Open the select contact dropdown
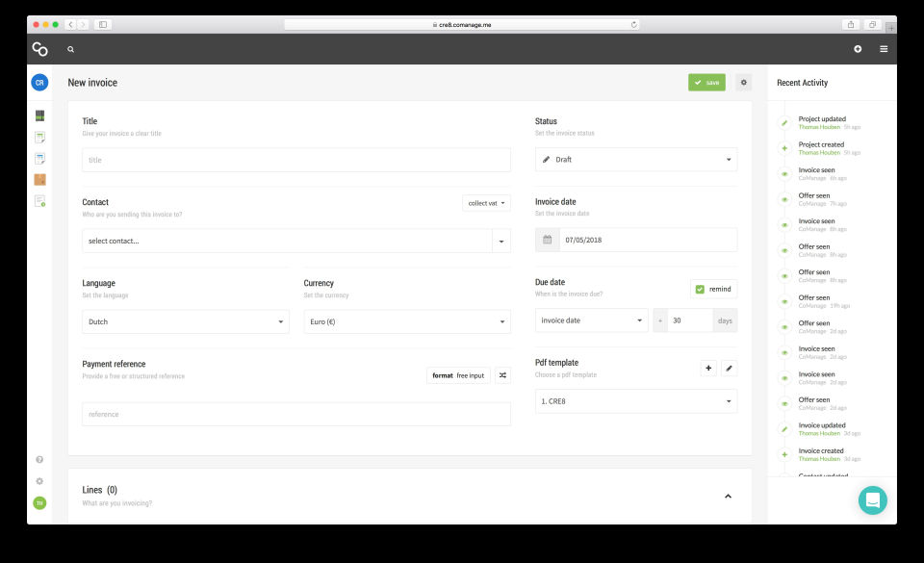This screenshot has width=924, height=563. (295, 241)
